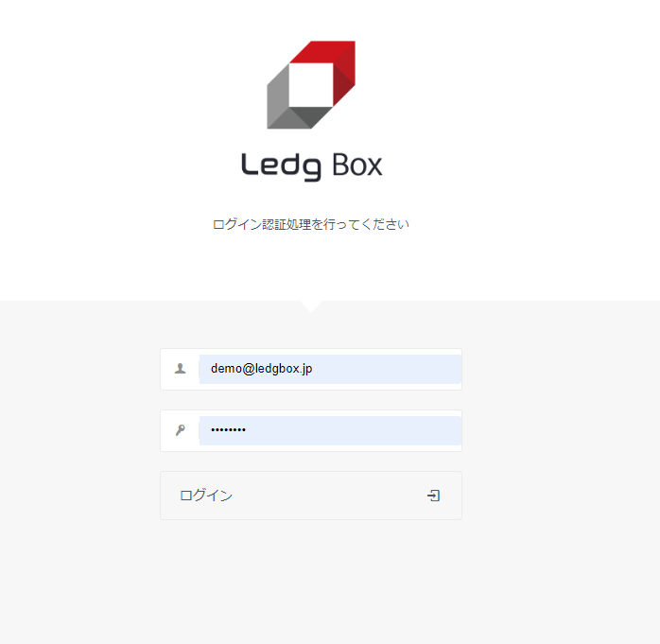Click the Ledg Box cube logo
Image resolution: width=660 pixels, height=644 pixels.
coord(311,84)
